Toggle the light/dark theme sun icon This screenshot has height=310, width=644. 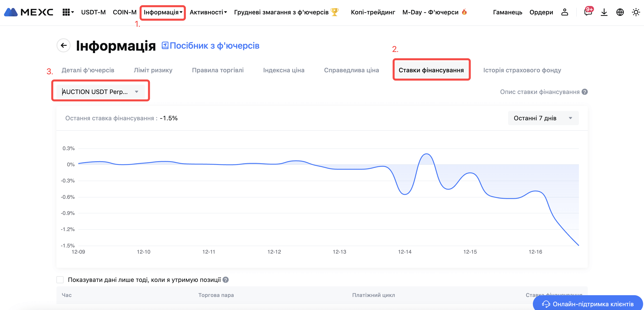coord(636,12)
